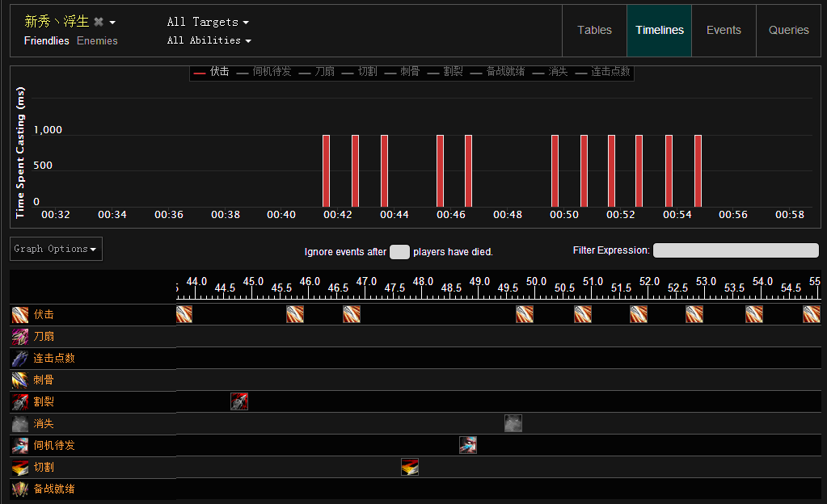Click the 消失 ability icon in the row list

point(20,424)
